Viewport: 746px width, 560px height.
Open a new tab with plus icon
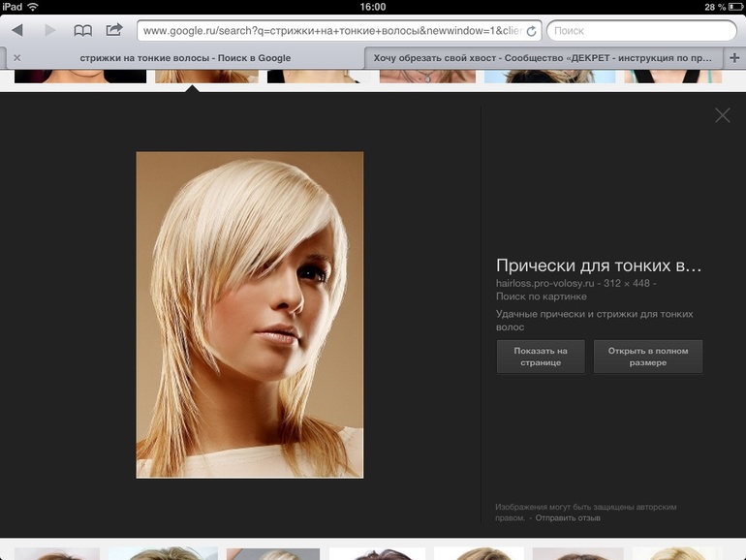[x=733, y=57]
